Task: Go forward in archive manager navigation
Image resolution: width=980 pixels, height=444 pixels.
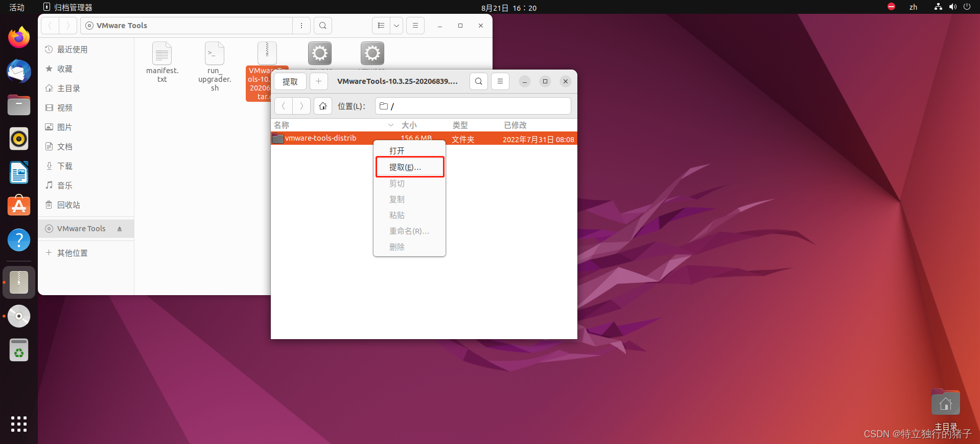Action: pyautogui.click(x=301, y=106)
